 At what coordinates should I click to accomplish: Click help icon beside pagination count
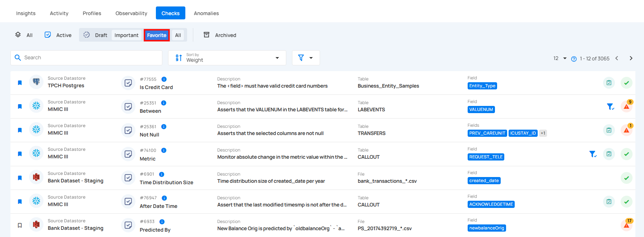(x=574, y=59)
